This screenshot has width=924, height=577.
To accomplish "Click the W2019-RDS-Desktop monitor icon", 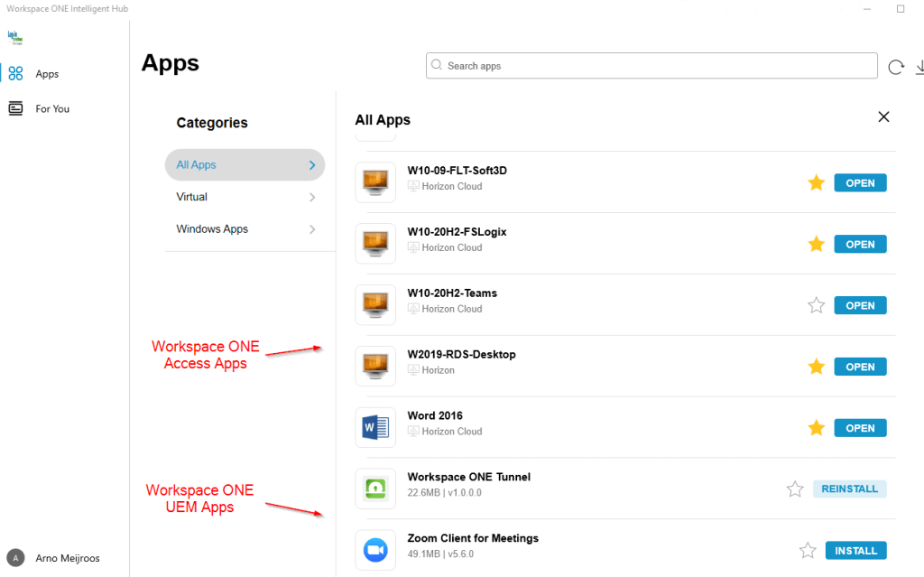I will click(375, 367).
